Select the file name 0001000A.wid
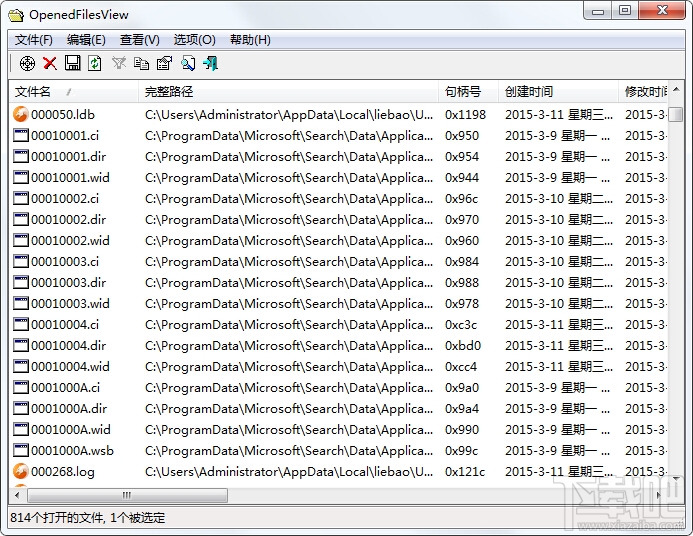This screenshot has width=693, height=536. pos(71,430)
